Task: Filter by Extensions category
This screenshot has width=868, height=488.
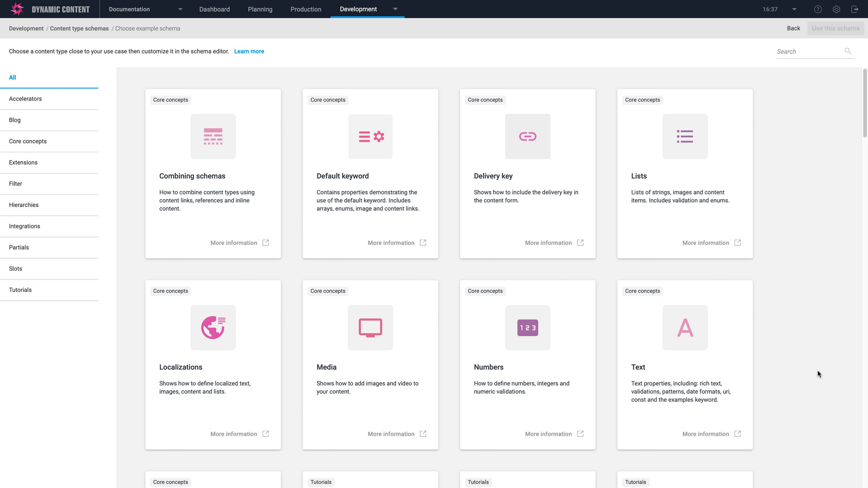Action: click(49, 162)
